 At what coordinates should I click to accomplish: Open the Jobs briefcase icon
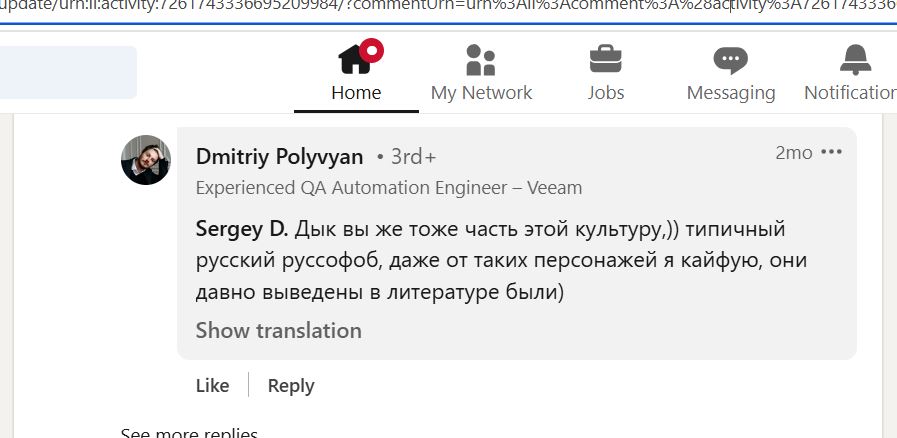(605, 59)
